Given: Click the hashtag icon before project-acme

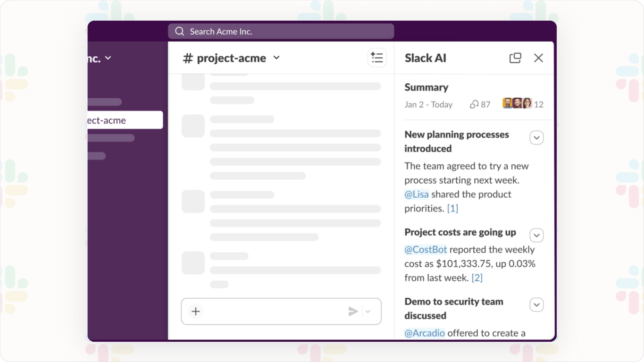Looking at the screenshot, I should tap(187, 58).
